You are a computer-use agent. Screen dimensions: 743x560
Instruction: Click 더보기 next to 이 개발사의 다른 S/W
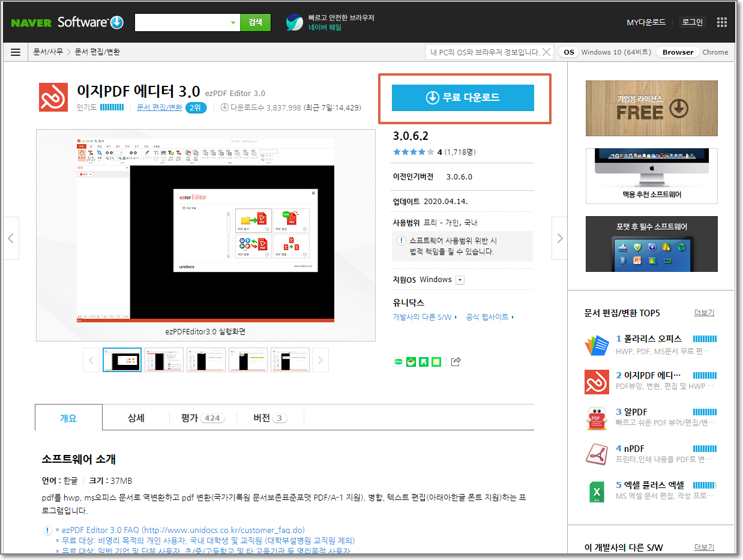tap(705, 547)
